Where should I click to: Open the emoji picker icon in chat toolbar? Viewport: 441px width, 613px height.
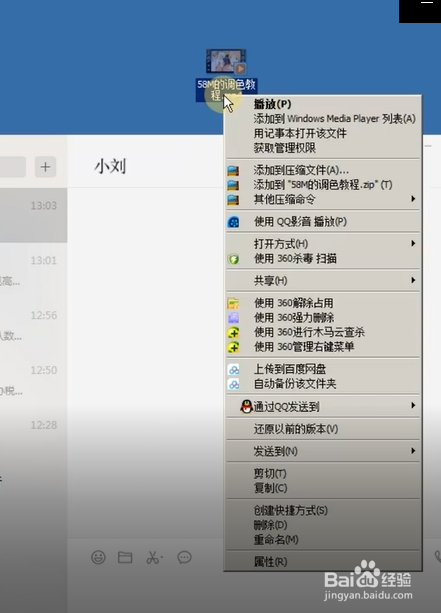[x=99, y=557]
